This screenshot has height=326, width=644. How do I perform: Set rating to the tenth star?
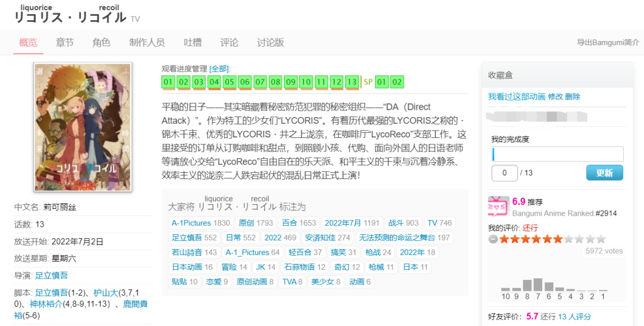point(601,239)
